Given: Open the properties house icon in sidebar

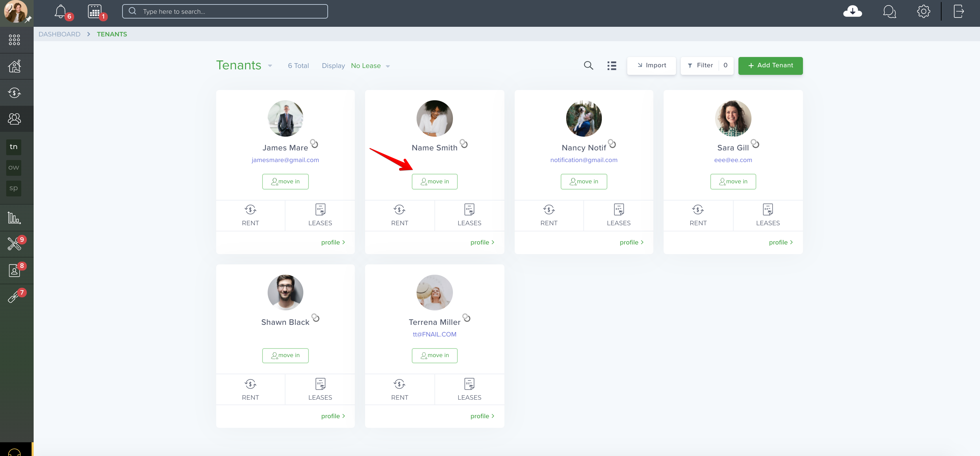Looking at the screenshot, I should click(x=14, y=66).
